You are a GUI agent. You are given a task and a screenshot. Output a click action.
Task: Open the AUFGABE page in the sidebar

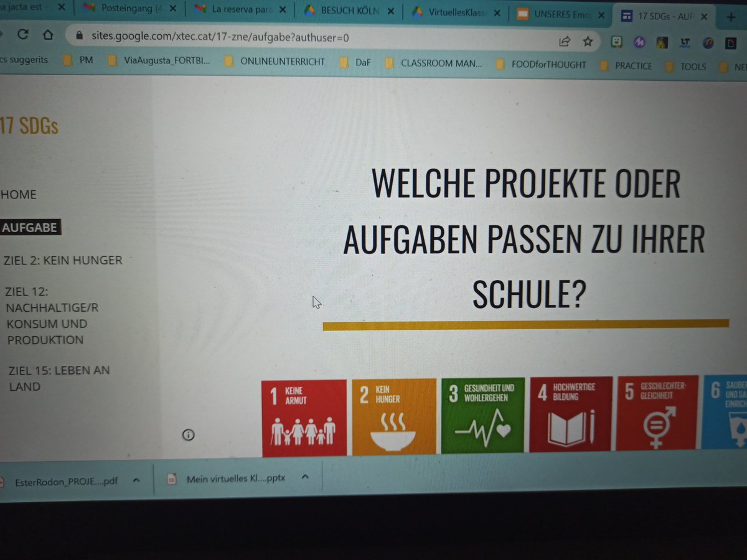point(30,228)
